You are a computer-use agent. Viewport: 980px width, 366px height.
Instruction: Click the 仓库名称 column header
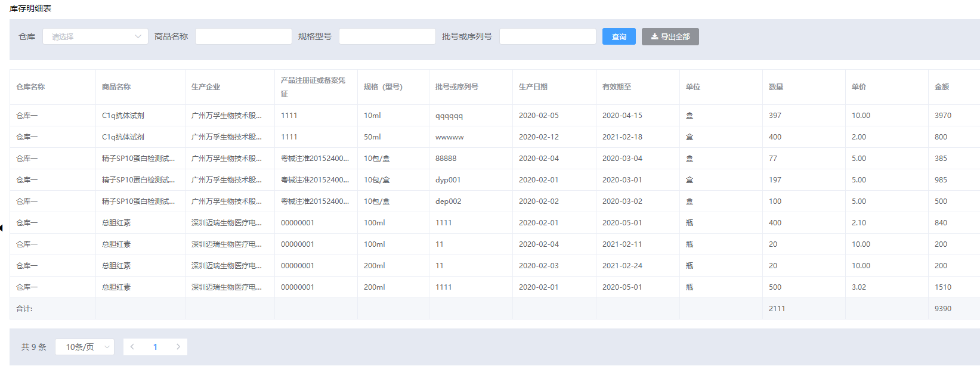tap(30, 87)
